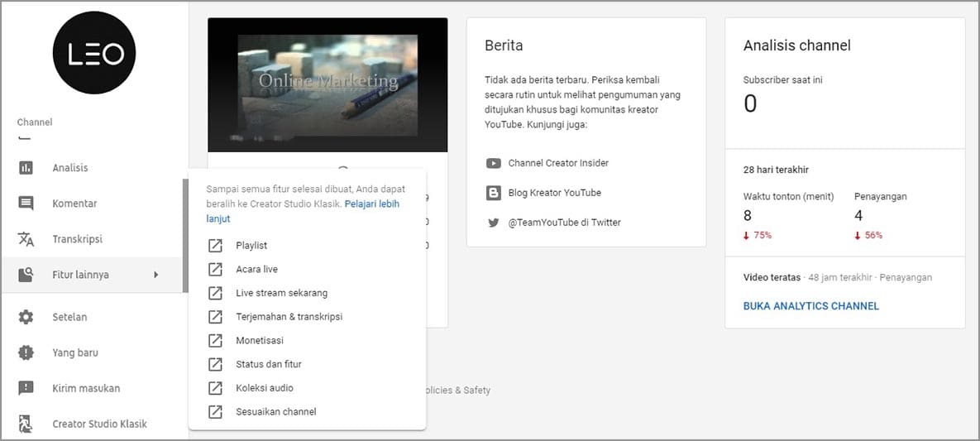
Task: Click the Creator Studio Klasik exit icon
Action: click(26, 424)
